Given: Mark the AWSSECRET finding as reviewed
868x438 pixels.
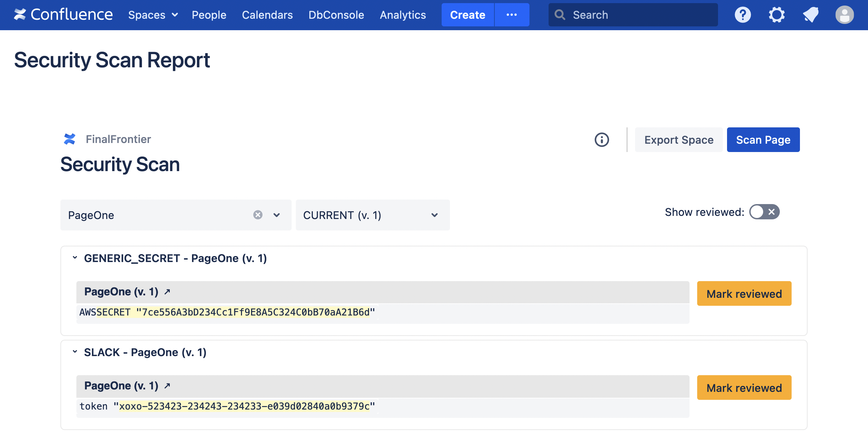Looking at the screenshot, I should point(744,294).
